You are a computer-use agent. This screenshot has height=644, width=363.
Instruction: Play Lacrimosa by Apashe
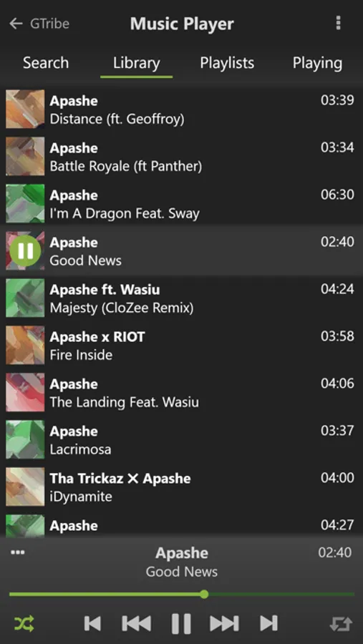click(181, 439)
